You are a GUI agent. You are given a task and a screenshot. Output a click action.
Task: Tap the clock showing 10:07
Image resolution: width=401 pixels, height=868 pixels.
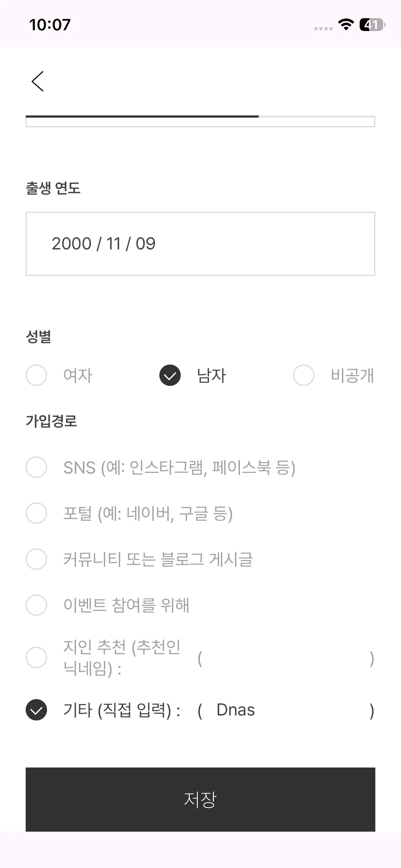point(50,25)
